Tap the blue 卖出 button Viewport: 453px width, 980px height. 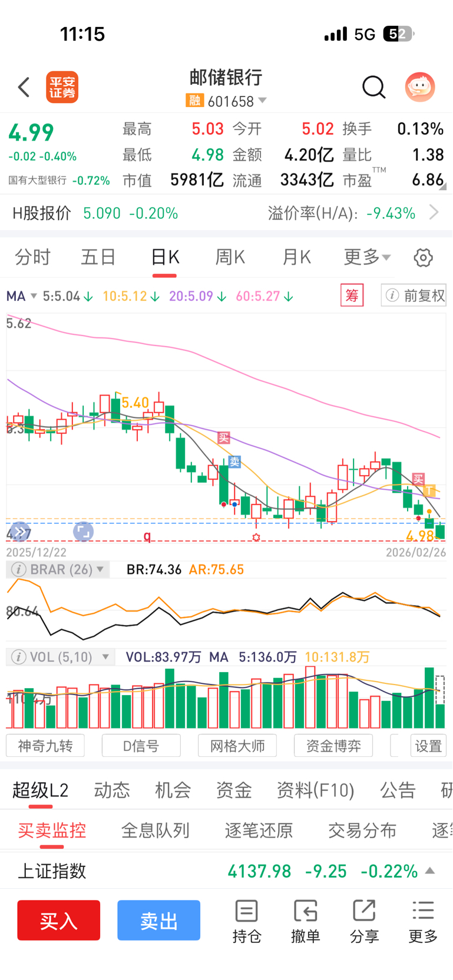(158, 920)
